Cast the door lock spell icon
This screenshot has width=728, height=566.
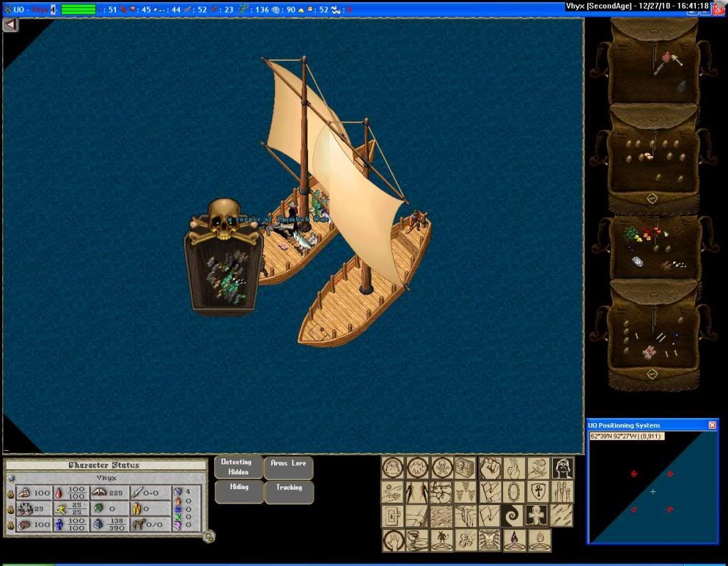pyautogui.click(x=393, y=516)
